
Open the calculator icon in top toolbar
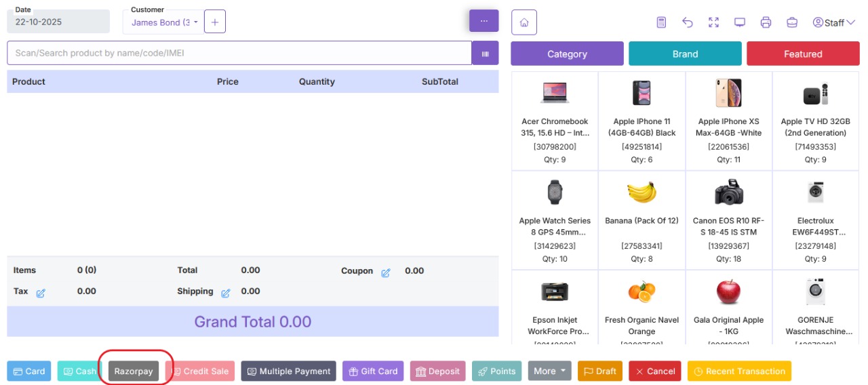(661, 22)
